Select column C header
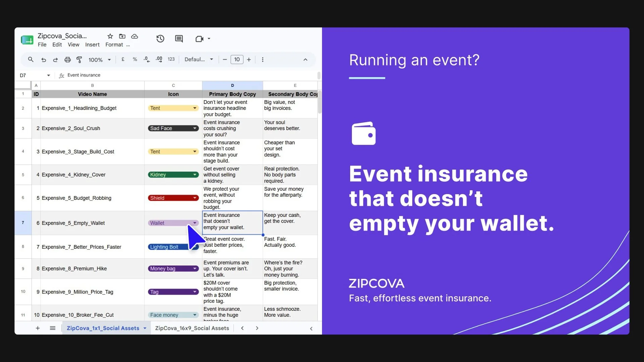Screen dimensions: 644x362 173,85
